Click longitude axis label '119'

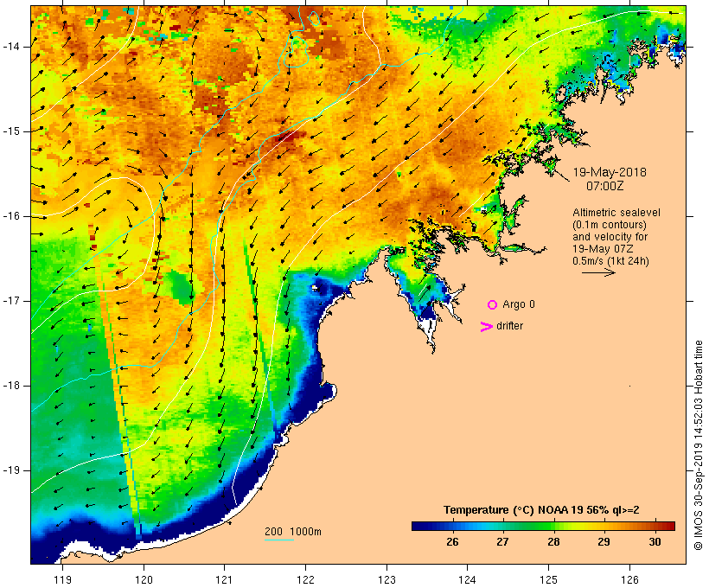pyautogui.click(x=62, y=579)
